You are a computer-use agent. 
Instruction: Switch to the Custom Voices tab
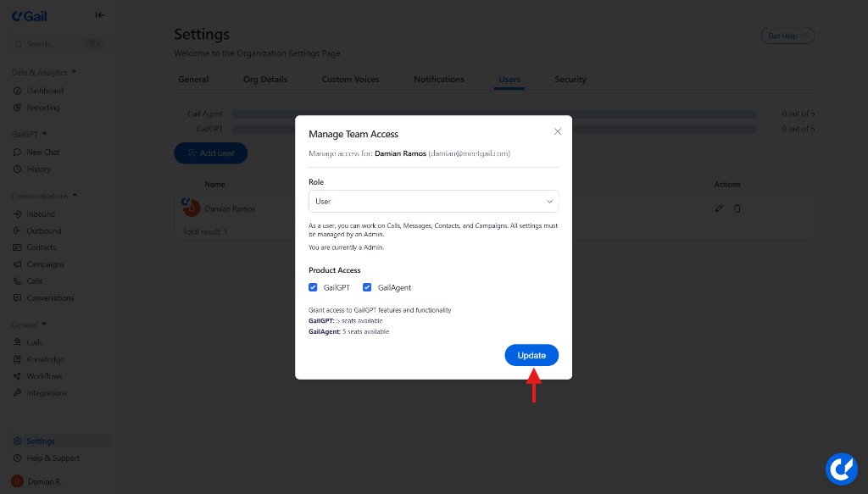pos(350,79)
